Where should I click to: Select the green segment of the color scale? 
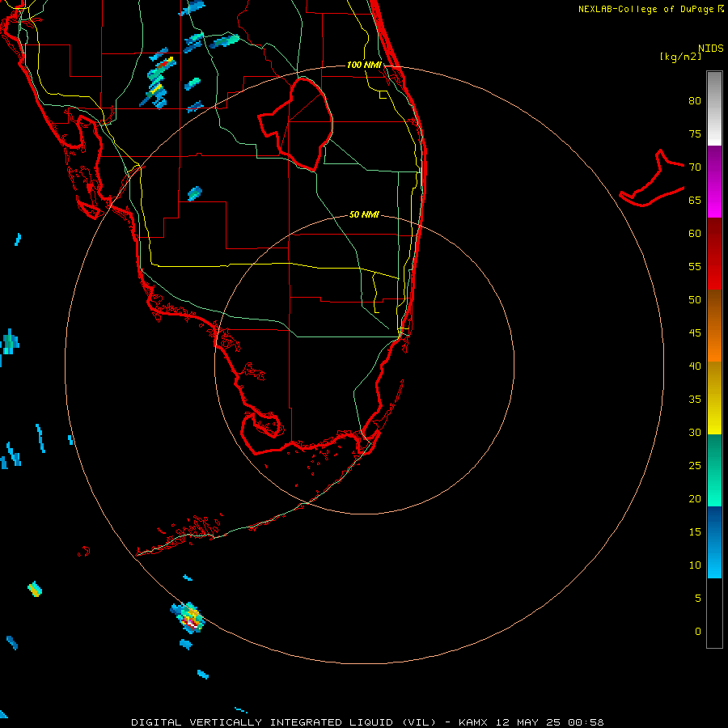[x=714, y=470]
